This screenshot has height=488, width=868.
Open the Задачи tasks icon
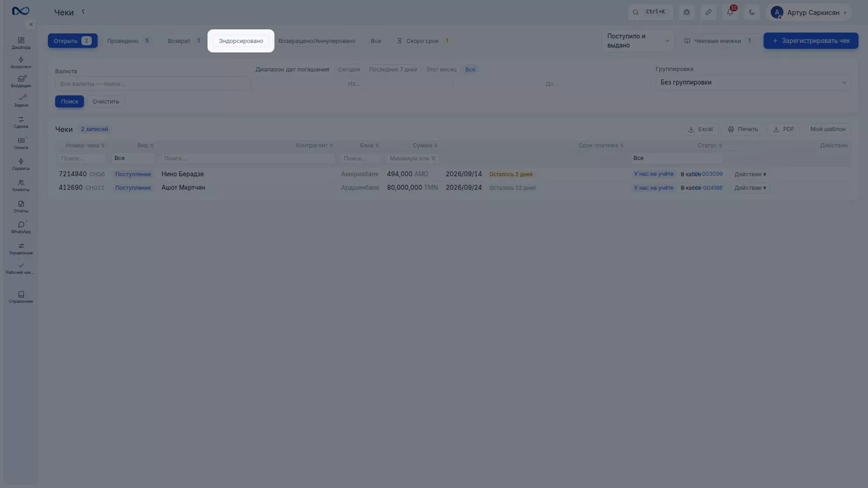pyautogui.click(x=21, y=101)
